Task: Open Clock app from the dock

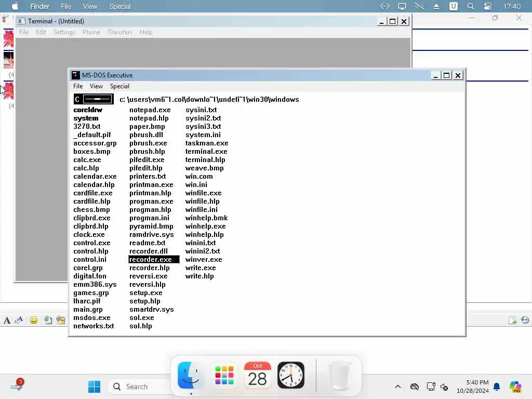Action: [291, 375]
